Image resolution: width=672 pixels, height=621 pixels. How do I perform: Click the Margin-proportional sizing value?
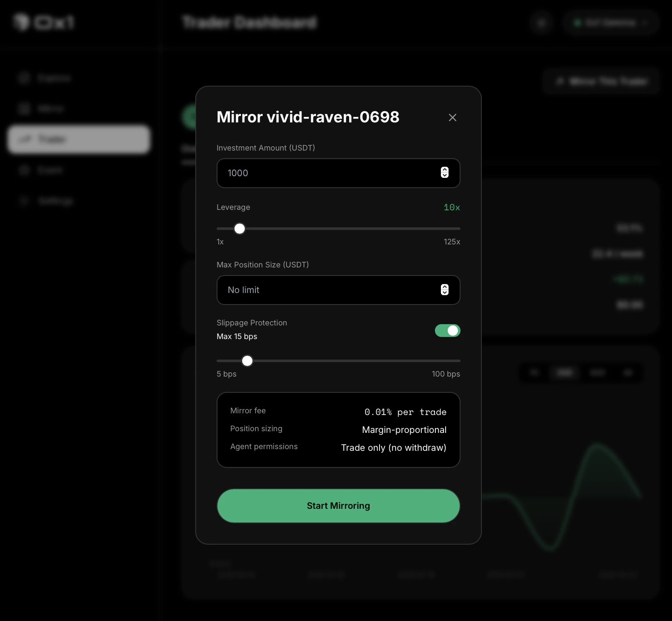click(404, 430)
